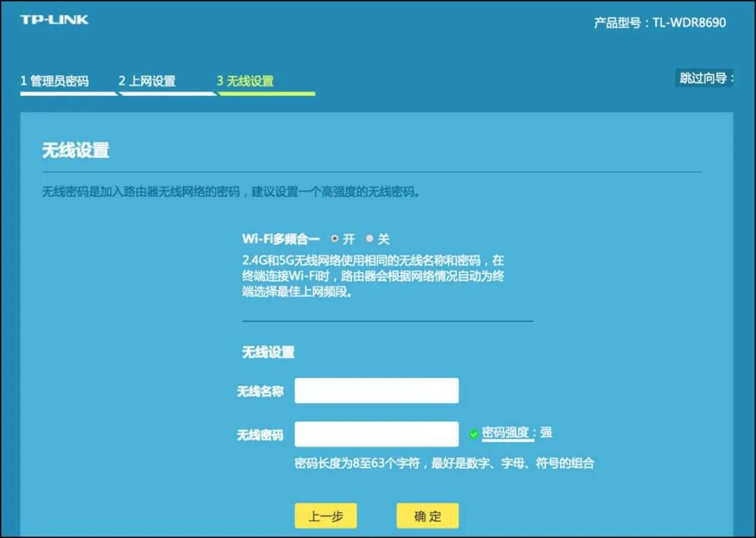This screenshot has height=538, width=756.
Task: Click 跳过向导 to skip the wizard
Action: pyautogui.click(x=705, y=78)
